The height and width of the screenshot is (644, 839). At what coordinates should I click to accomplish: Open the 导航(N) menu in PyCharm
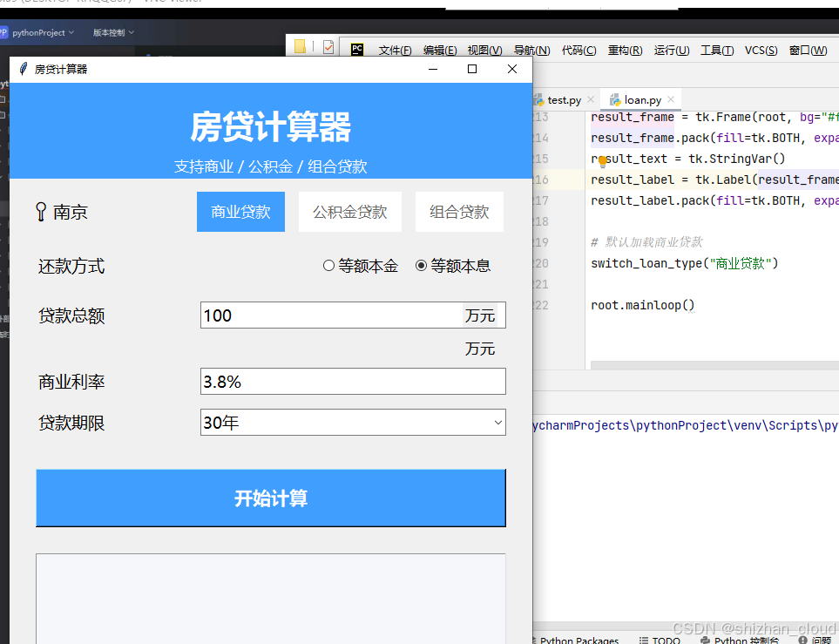[x=531, y=51]
